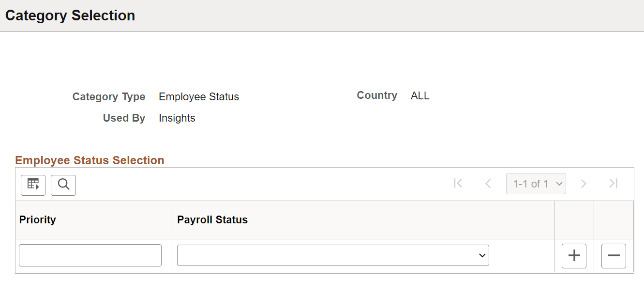Delete the row using the minus icon
Image resolution: width=644 pixels, height=281 pixels.
[614, 255]
